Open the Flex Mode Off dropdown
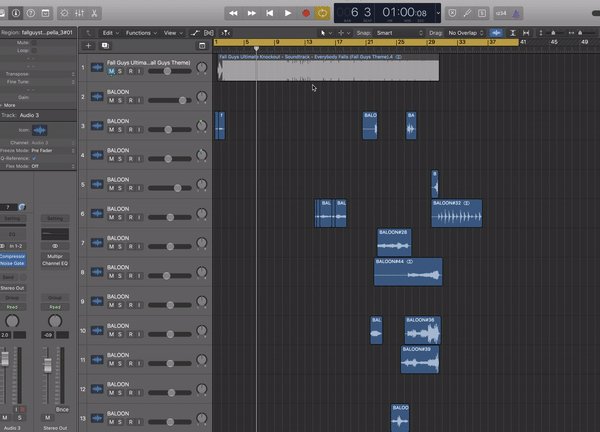Screen dimensions: 600x432 [53, 166]
